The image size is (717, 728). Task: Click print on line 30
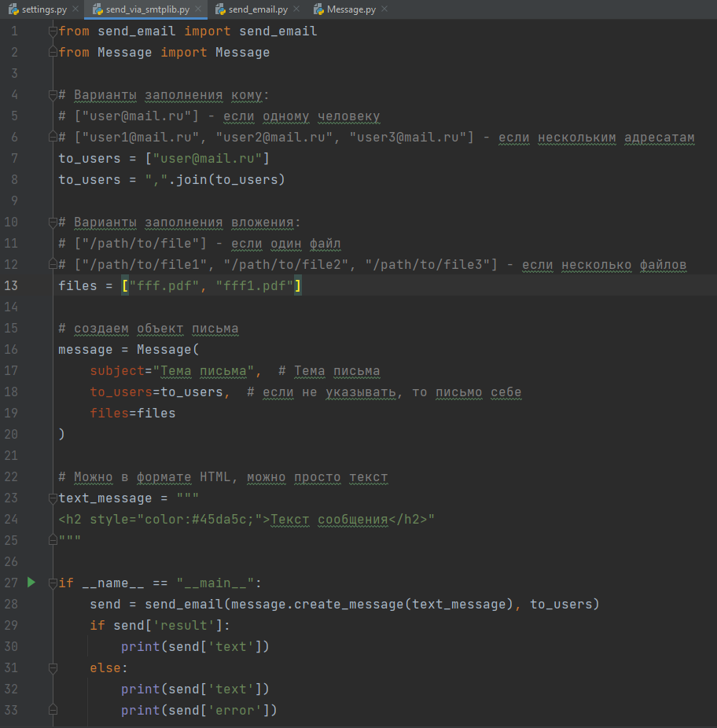[141, 646]
